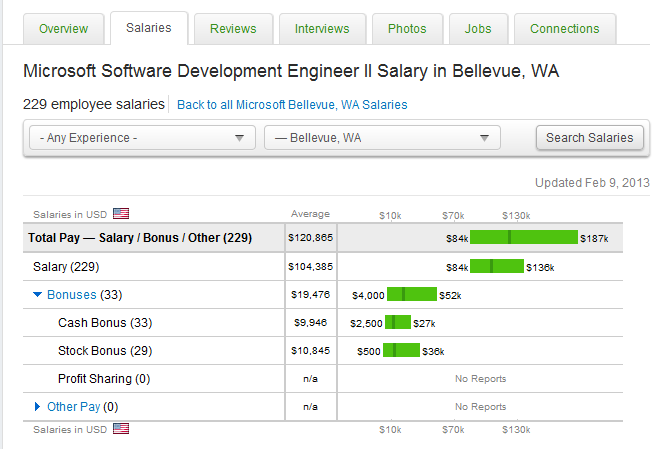
Task: Click the Search Salaries button
Action: (x=590, y=137)
